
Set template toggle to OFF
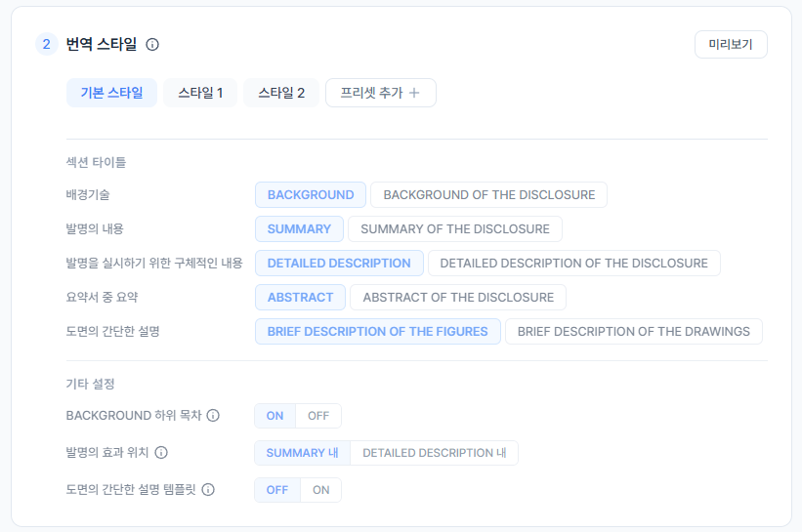pyautogui.click(x=277, y=490)
